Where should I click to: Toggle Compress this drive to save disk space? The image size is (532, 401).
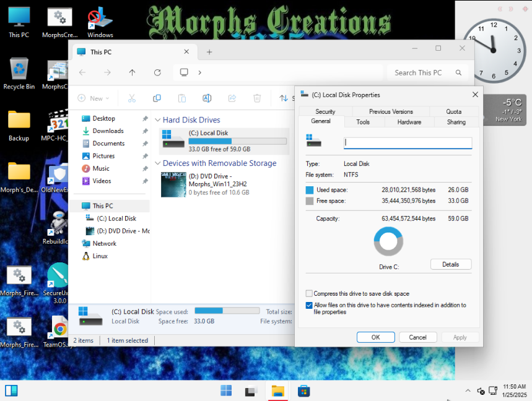(309, 293)
